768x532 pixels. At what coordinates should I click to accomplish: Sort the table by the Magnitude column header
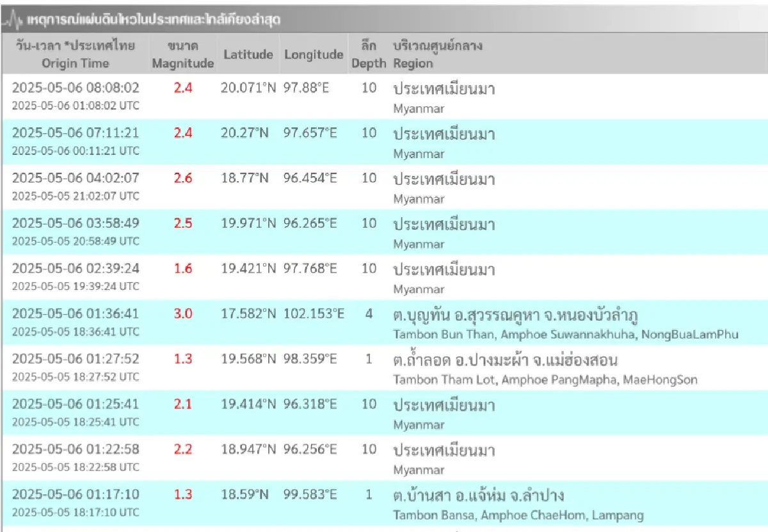pos(182,54)
